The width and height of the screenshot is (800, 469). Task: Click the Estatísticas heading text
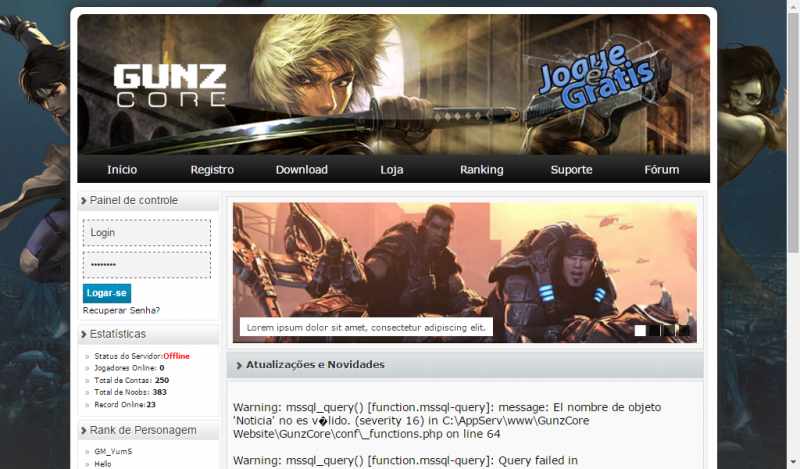[x=118, y=334]
